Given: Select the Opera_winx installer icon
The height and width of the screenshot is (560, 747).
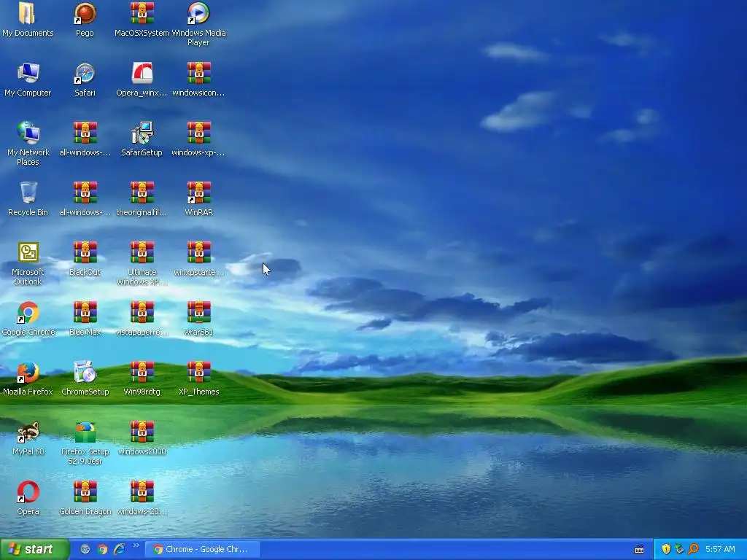Looking at the screenshot, I should tap(142, 73).
